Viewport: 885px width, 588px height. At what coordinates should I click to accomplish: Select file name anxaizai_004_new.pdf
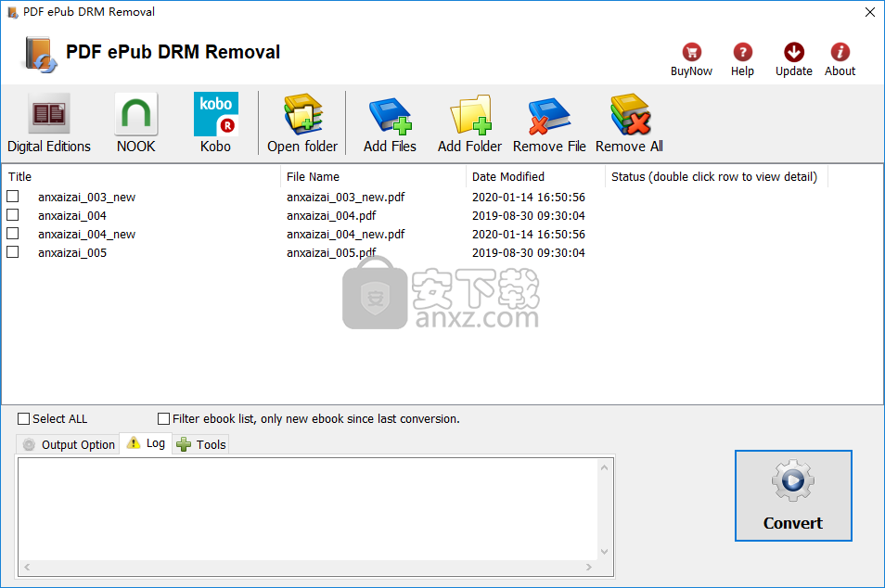(x=345, y=235)
